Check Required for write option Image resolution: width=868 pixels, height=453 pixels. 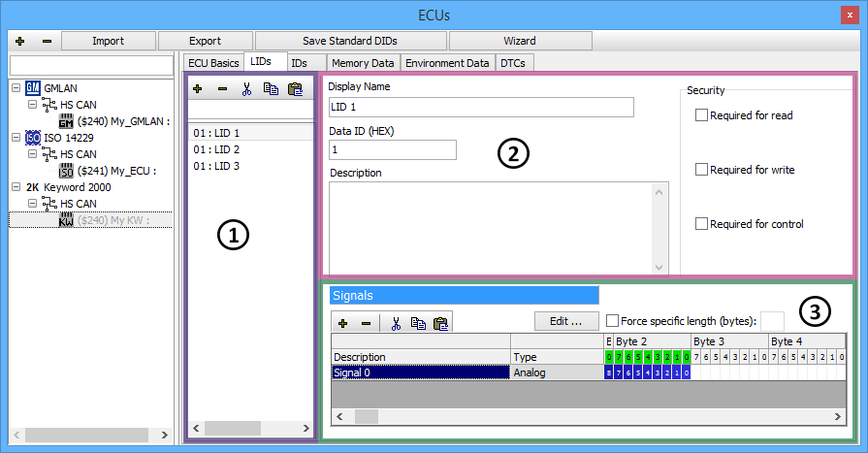coord(701,170)
